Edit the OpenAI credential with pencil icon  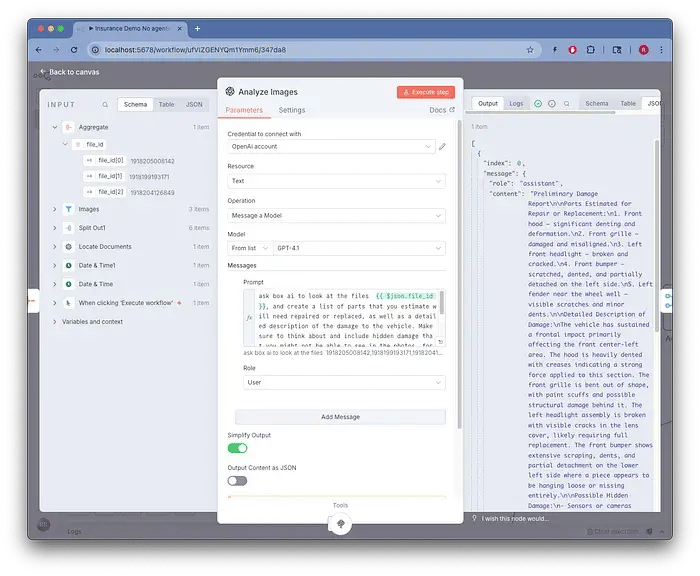[x=442, y=146]
